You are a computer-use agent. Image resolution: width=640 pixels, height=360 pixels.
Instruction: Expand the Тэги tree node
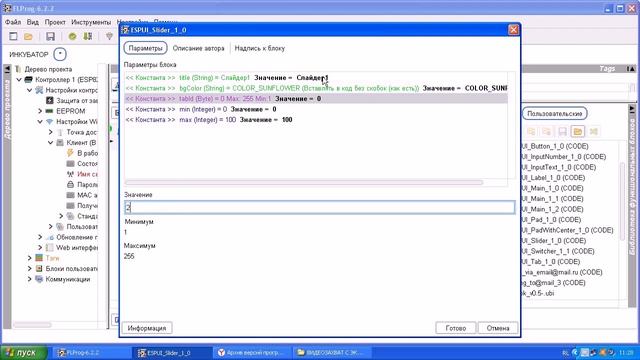click(29, 258)
